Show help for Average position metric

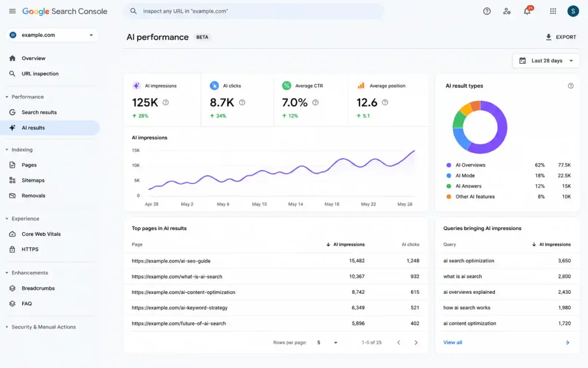tap(385, 102)
